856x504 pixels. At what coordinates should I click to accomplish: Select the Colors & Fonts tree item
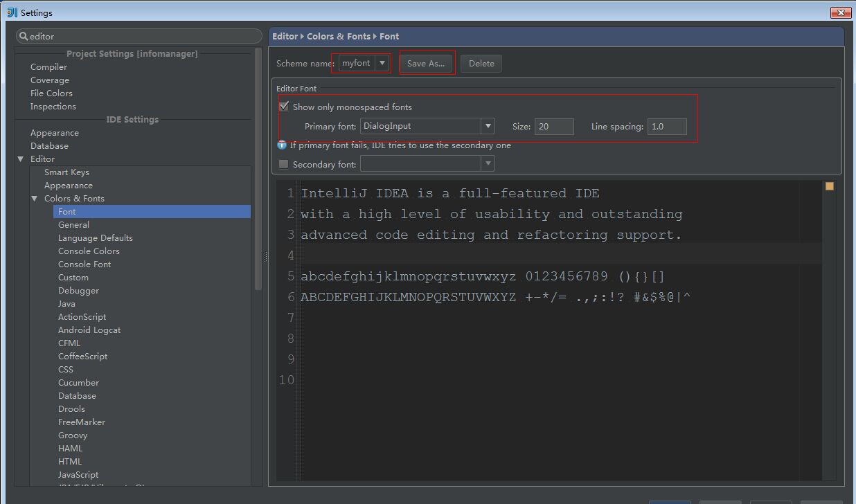pos(74,199)
